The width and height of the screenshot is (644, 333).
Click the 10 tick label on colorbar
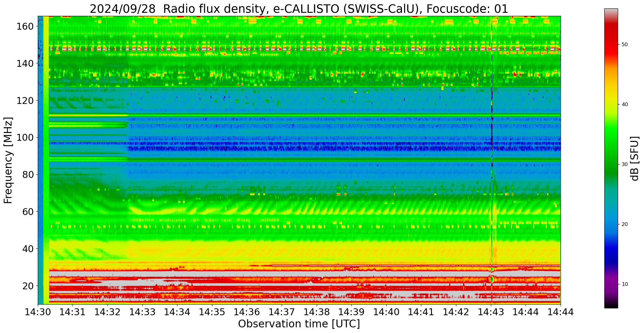(625, 284)
